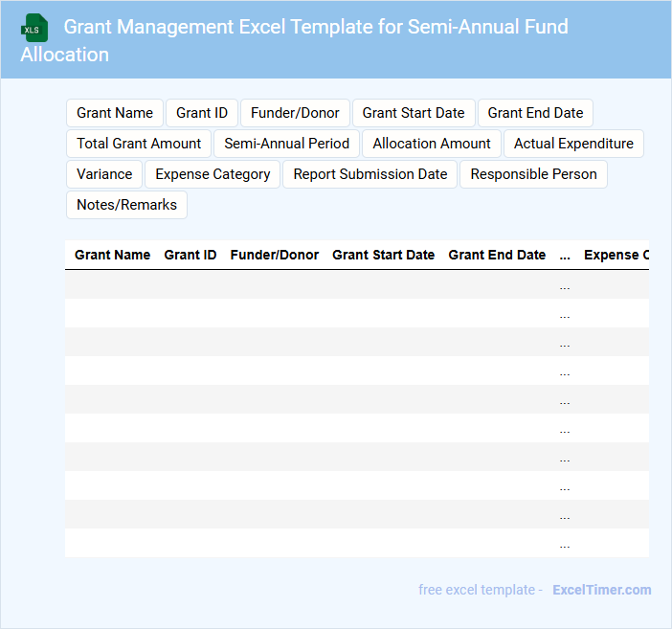672x629 pixels.
Task: Click the green XLS file icon
Action: click(35, 28)
